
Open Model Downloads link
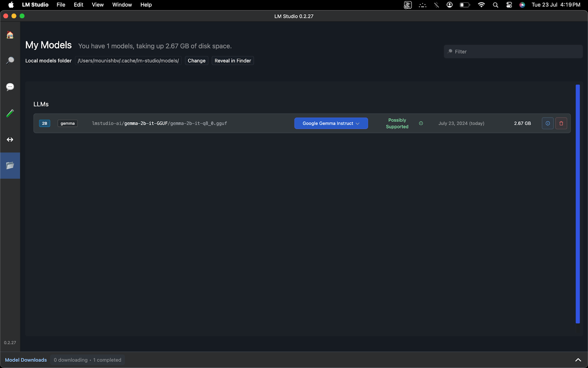pyautogui.click(x=26, y=360)
